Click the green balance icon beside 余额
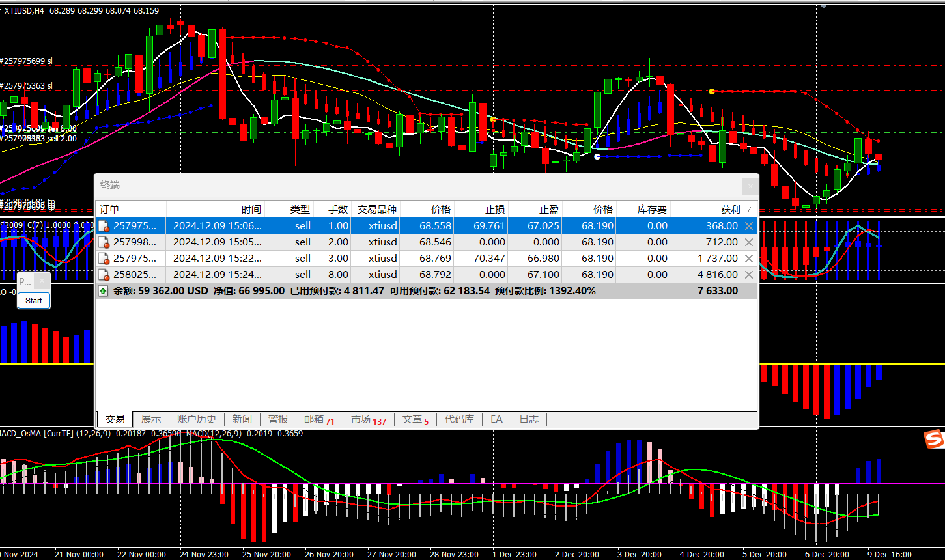Image resolution: width=945 pixels, height=560 pixels. tap(104, 291)
